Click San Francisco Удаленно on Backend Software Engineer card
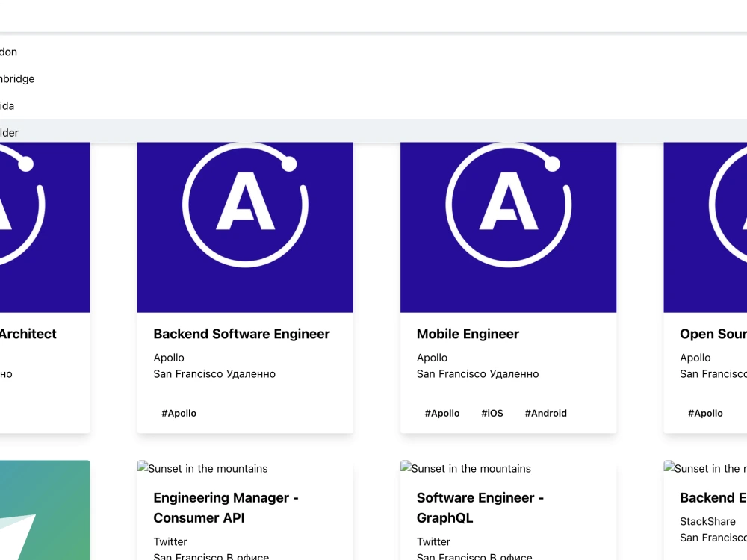This screenshot has height=560, width=747. pyautogui.click(x=214, y=374)
